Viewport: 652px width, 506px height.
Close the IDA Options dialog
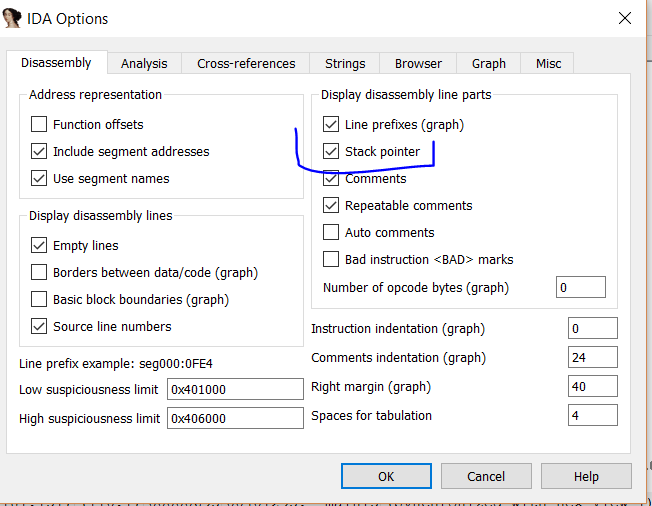624,19
